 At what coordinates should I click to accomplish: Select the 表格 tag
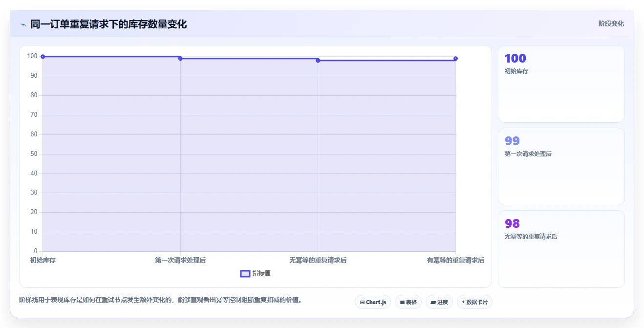coord(408,302)
